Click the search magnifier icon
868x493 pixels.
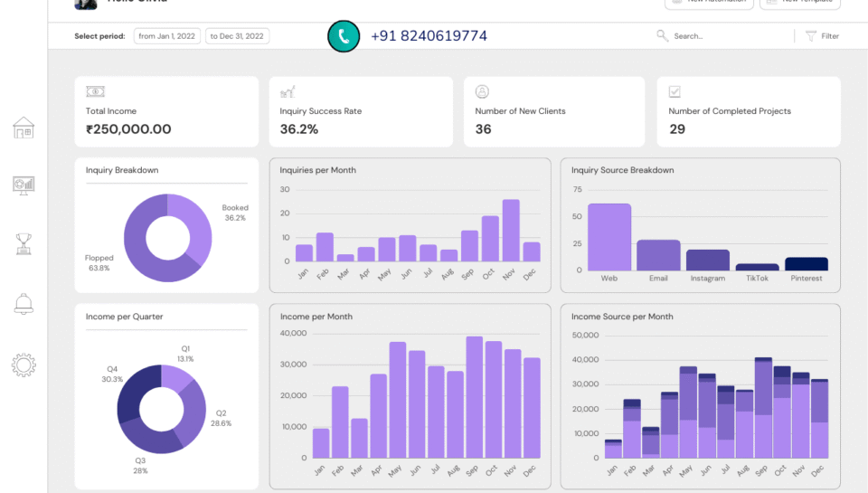663,36
